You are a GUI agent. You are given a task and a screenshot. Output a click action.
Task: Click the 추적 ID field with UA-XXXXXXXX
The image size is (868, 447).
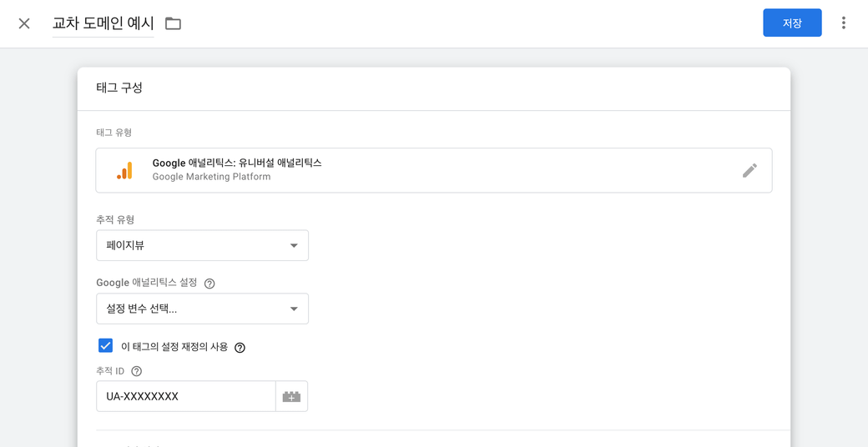point(185,397)
